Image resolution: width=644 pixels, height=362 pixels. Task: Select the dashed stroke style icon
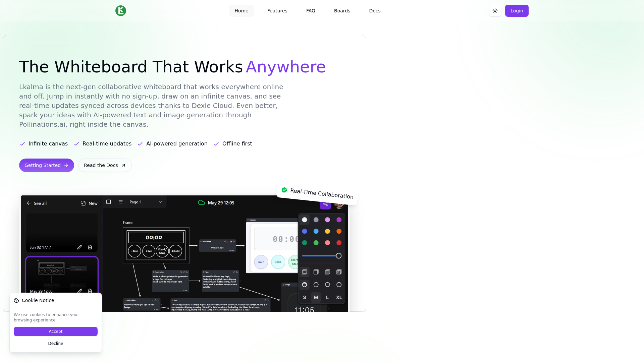pos(316,285)
